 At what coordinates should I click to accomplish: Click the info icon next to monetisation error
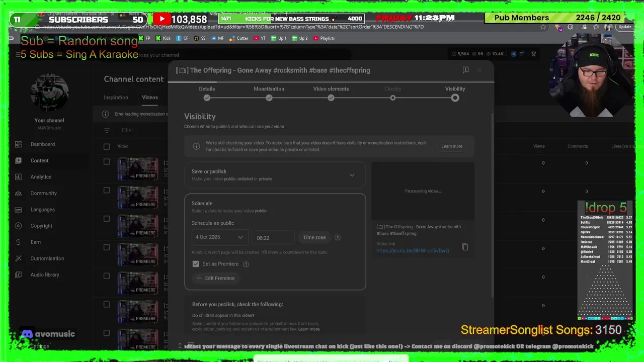pos(105,114)
